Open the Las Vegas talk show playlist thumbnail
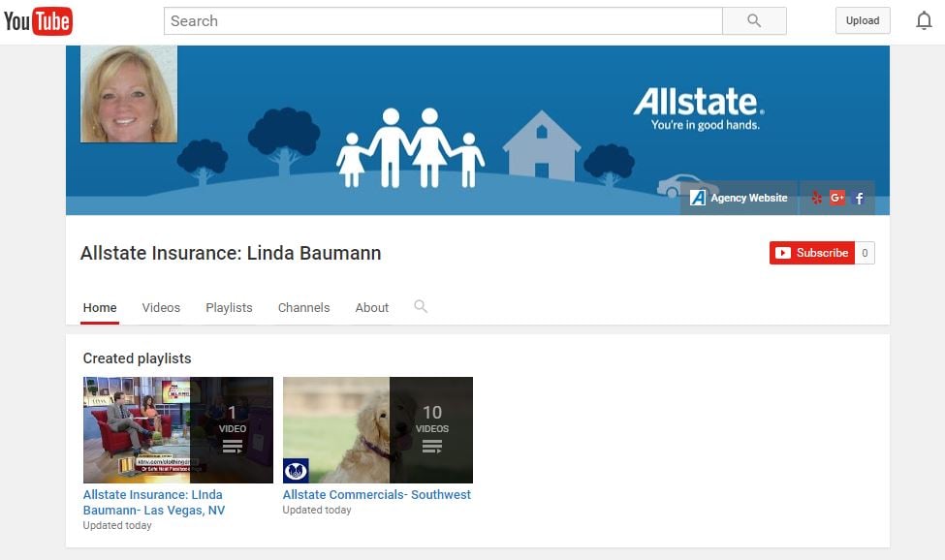This screenshot has width=945, height=560. (x=178, y=430)
